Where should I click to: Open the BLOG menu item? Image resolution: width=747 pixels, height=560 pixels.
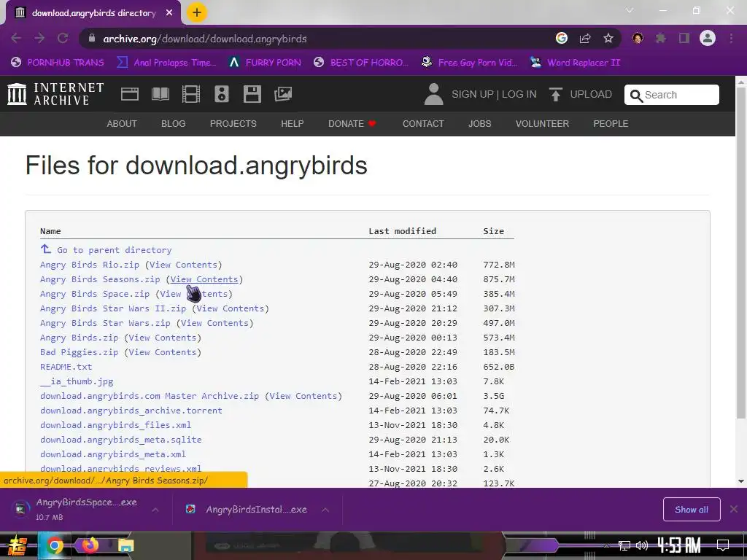click(174, 124)
